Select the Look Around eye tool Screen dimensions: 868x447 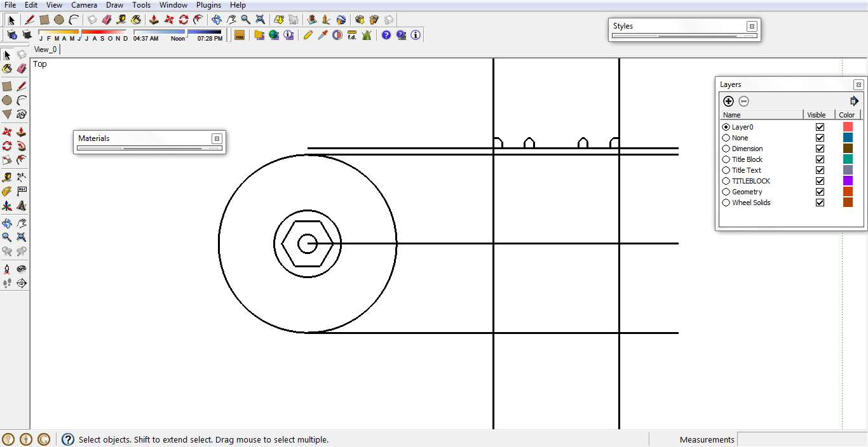[x=21, y=269]
